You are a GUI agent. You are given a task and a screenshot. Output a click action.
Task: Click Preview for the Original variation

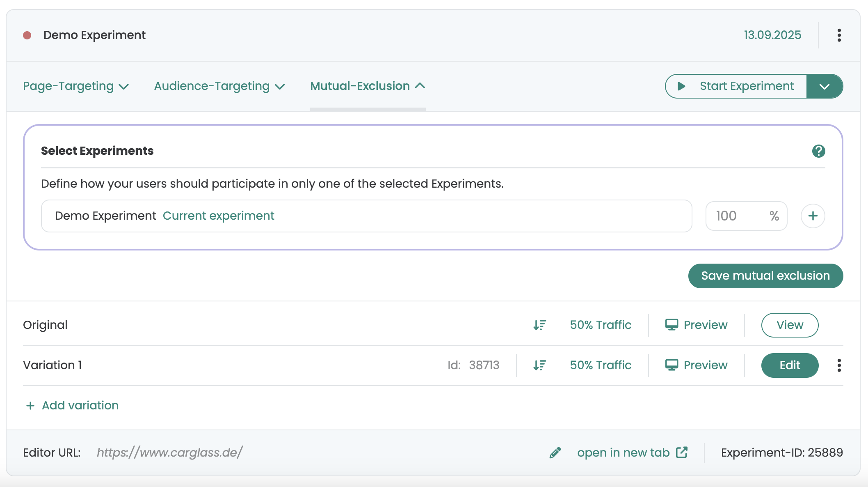click(x=696, y=325)
